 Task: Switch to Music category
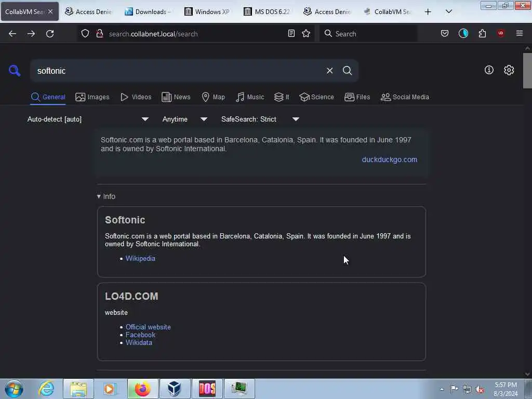(x=250, y=97)
